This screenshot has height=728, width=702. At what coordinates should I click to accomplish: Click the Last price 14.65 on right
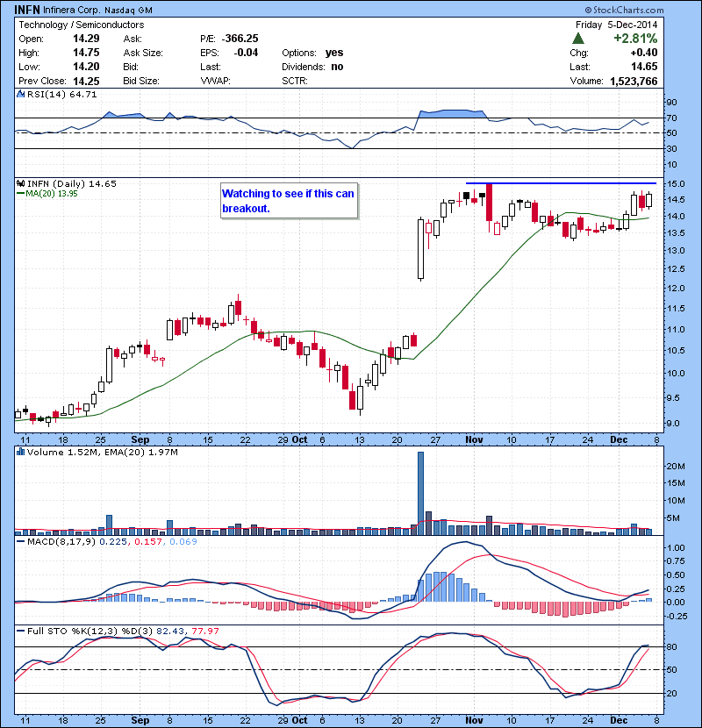(644, 67)
